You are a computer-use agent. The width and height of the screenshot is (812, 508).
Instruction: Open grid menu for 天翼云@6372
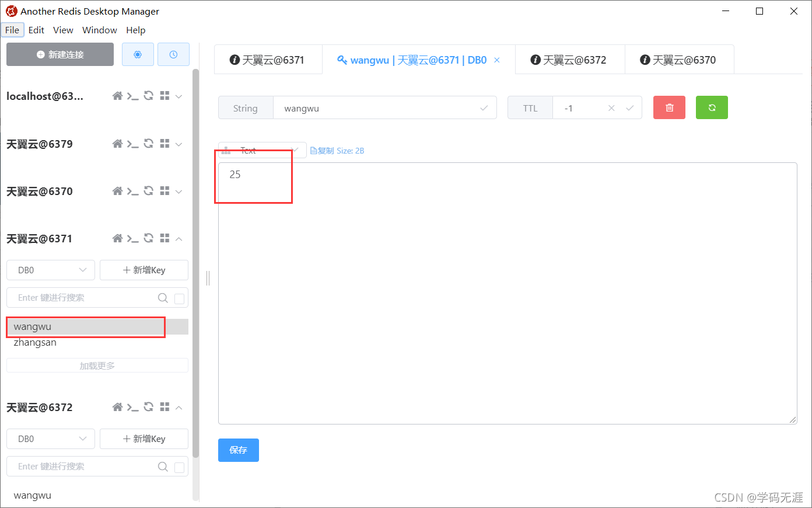[164, 407]
